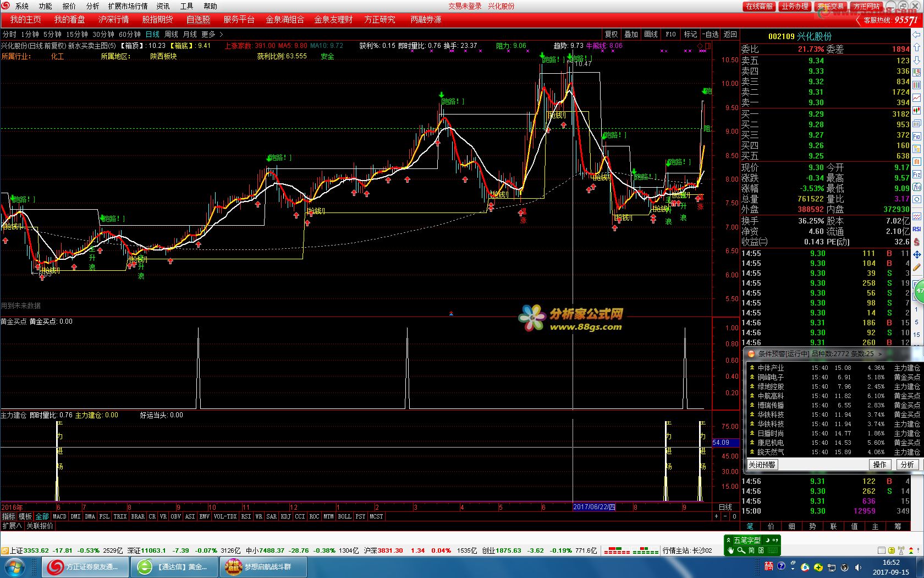Select the 铜峰电子 alert row
The image size is (924, 578).
[x=834, y=377]
